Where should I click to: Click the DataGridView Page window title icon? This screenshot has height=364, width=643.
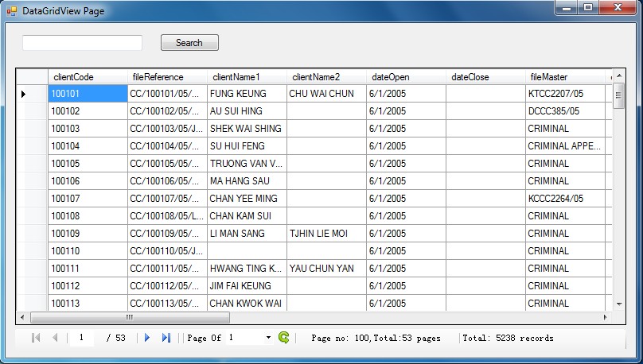(x=11, y=11)
